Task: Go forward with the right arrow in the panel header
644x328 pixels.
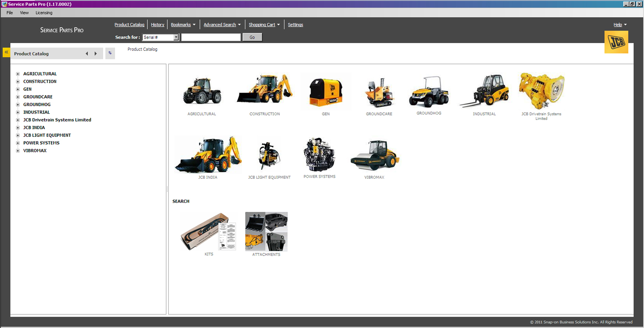Action: click(x=96, y=53)
